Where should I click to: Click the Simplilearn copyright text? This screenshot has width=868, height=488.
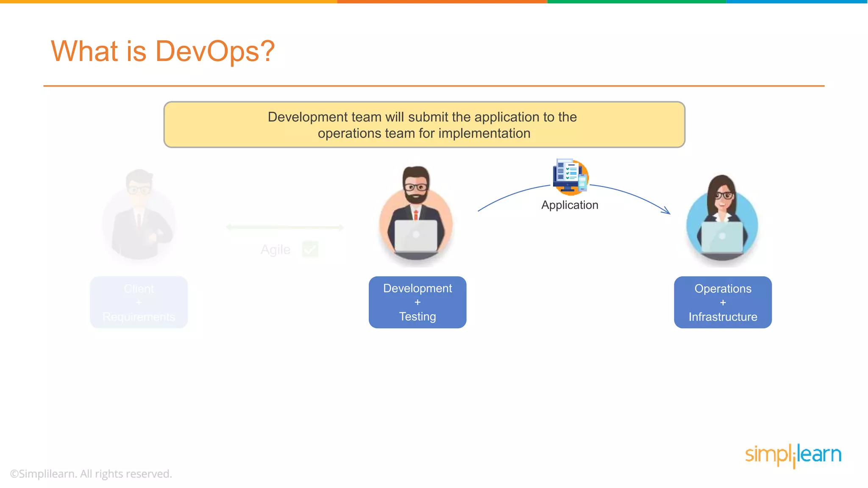click(91, 474)
